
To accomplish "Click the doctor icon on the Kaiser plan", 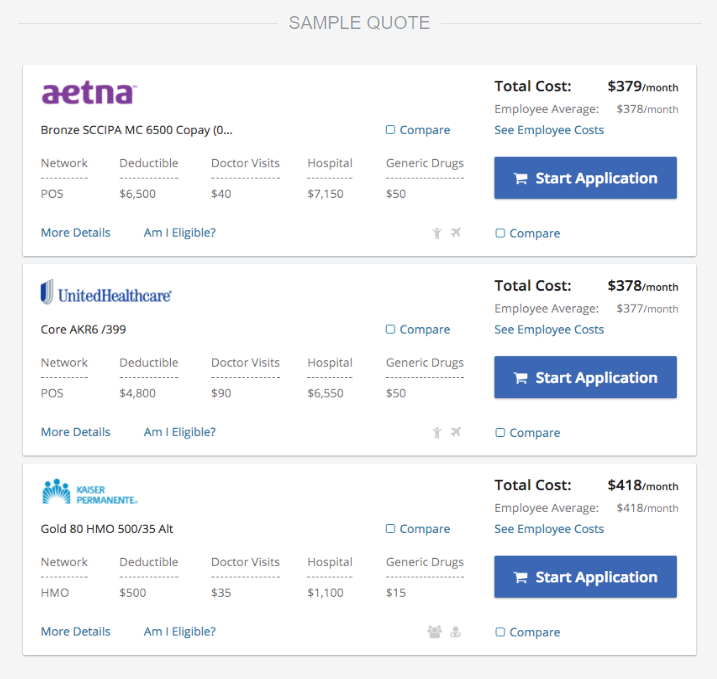I will (x=456, y=632).
